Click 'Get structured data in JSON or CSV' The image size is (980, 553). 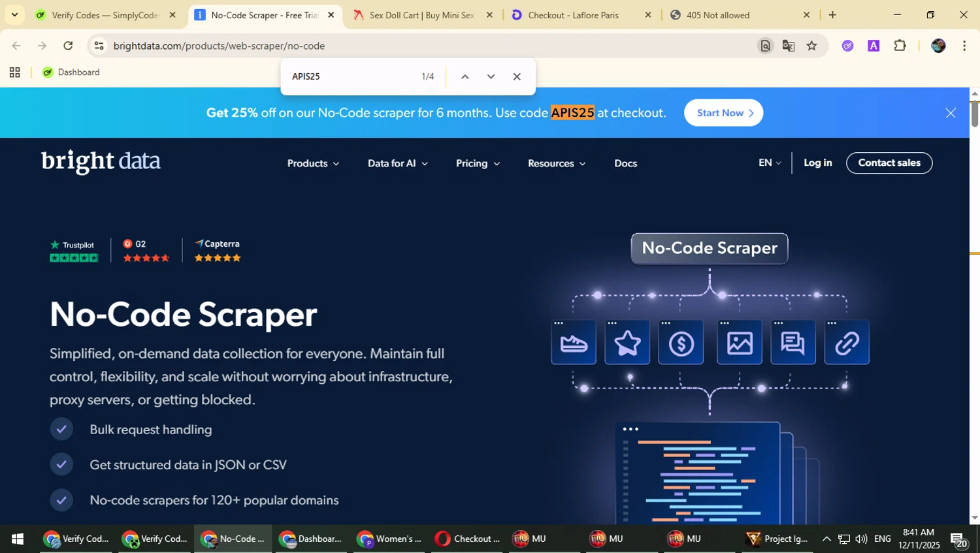click(x=188, y=465)
